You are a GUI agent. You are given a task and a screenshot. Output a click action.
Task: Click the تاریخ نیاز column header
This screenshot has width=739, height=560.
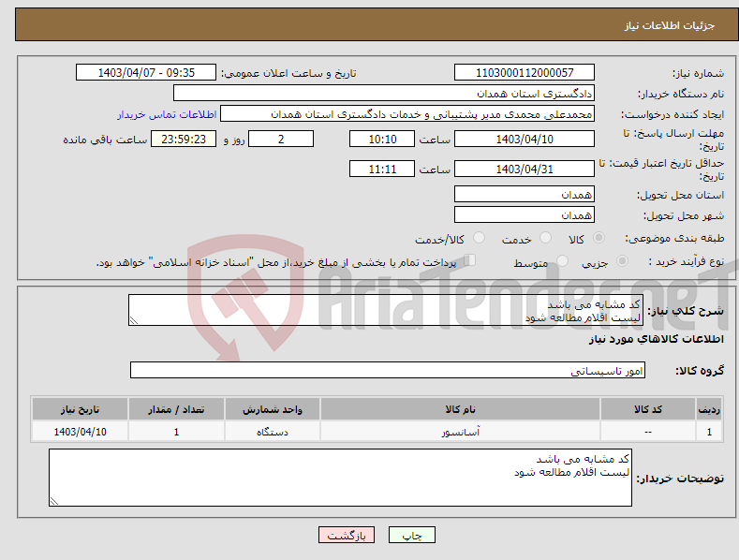(x=81, y=409)
